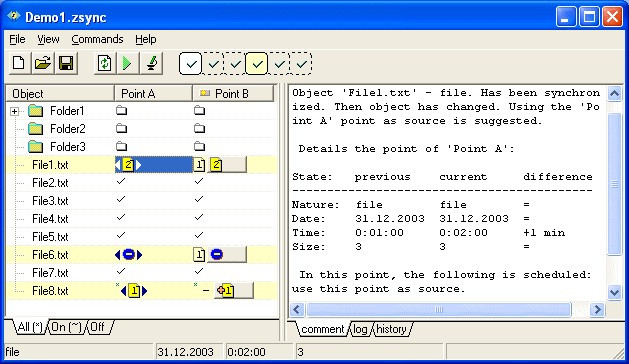Click File2.txt Point A checkmark
Screen dimensions: 629x364
[121, 181]
